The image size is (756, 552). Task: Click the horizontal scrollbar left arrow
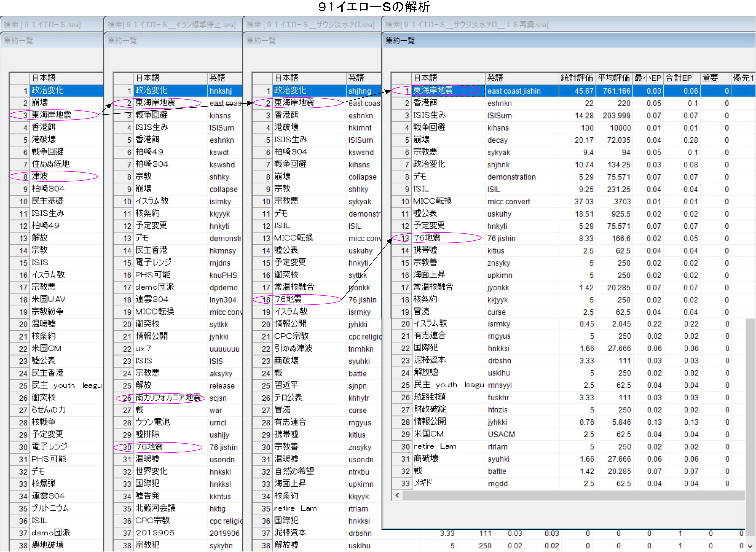[x=397, y=495]
